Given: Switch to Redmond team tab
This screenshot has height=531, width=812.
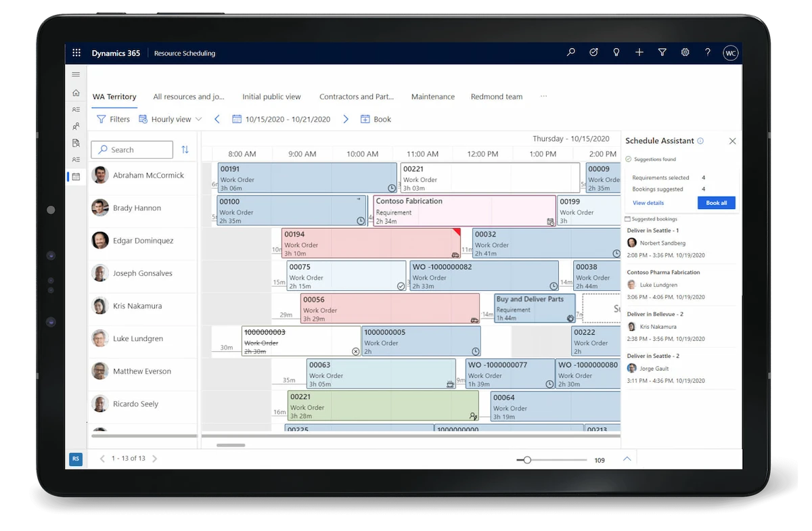Looking at the screenshot, I should click(x=497, y=97).
